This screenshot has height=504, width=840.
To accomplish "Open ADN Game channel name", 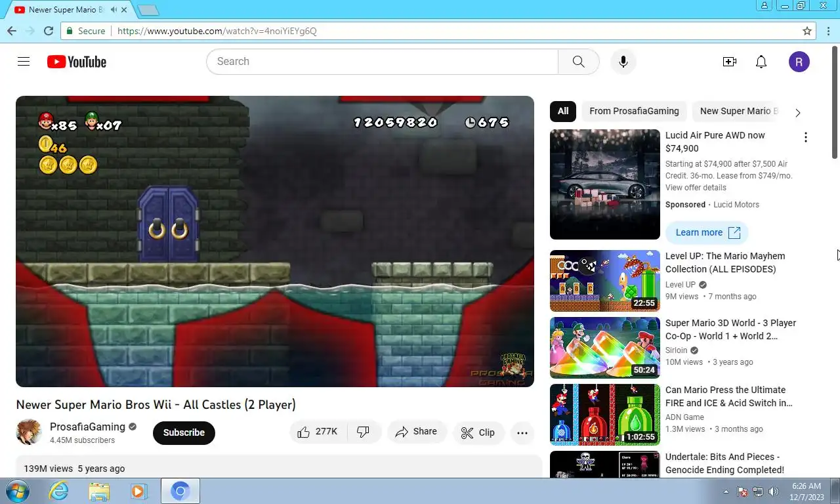I will tap(684, 417).
